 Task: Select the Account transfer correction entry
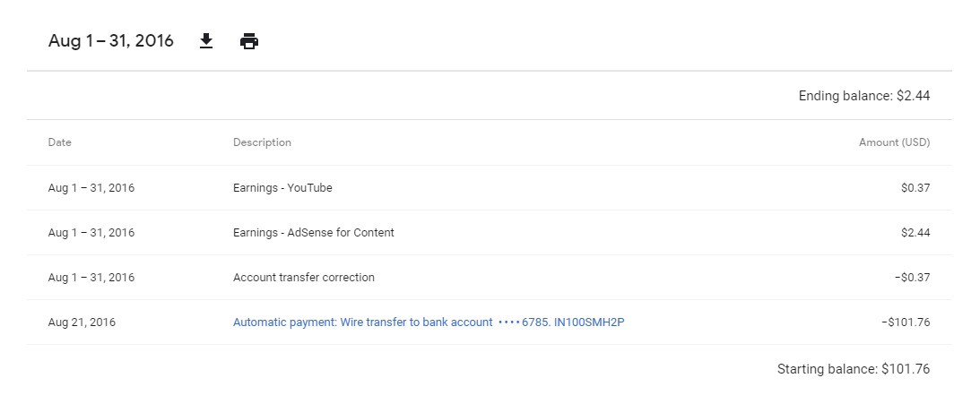point(304,277)
